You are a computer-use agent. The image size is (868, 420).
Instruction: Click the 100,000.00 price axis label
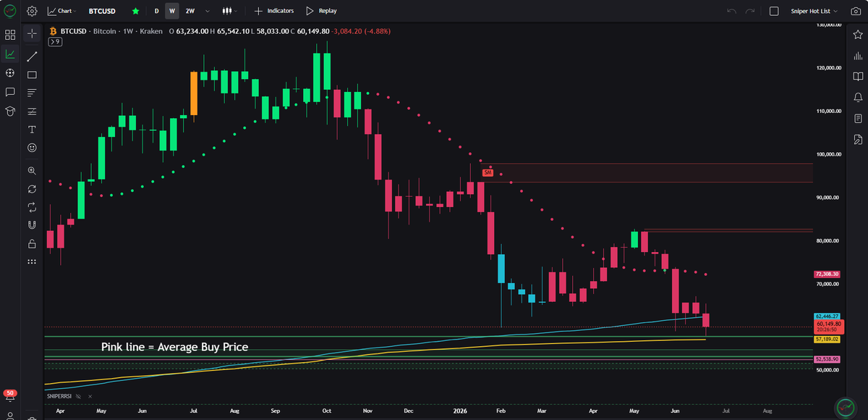pos(827,154)
